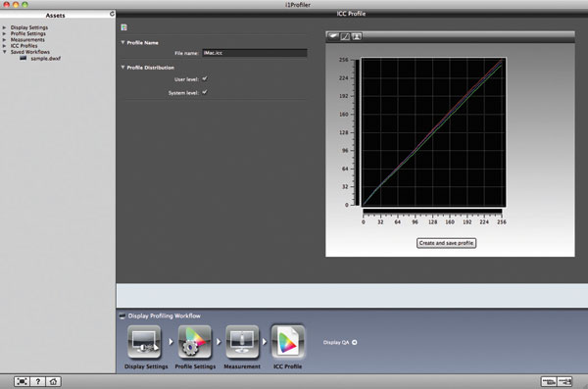588x389 pixels.
Task: Click the home icon in bottom bar
Action: (53, 381)
